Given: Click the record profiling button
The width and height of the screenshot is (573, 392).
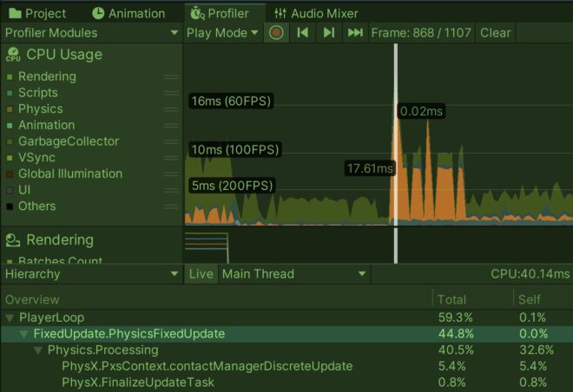Looking at the screenshot, I should click(277, 33).
